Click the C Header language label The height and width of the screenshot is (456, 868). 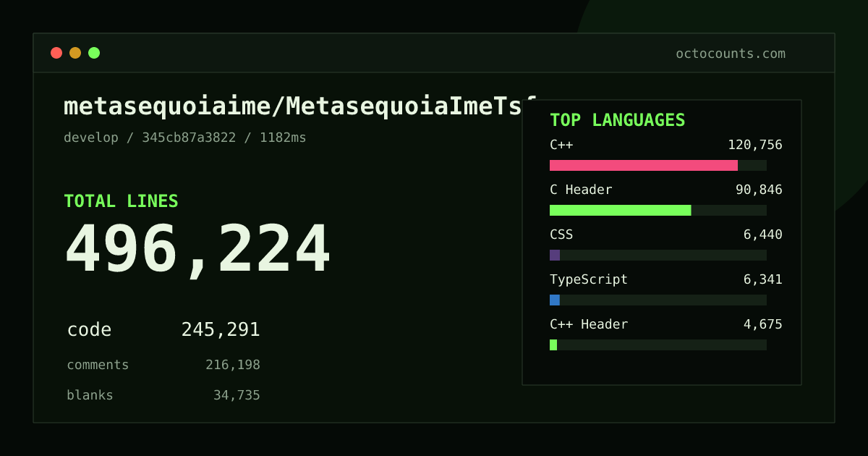pos(581,190)
